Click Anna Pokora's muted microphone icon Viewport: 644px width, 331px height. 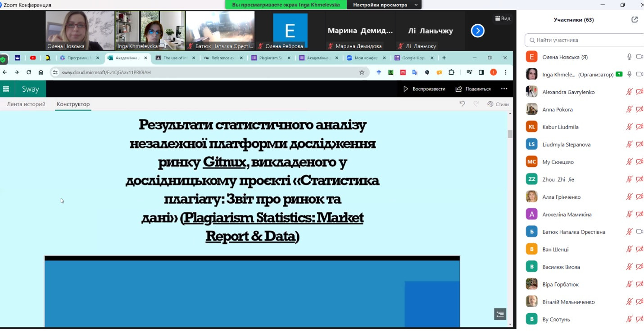click(x=630, y=110)
